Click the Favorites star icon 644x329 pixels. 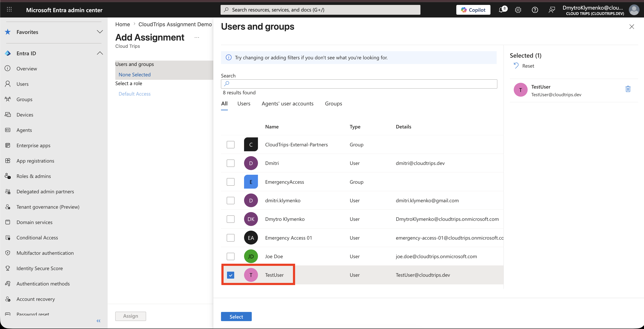pos(8,32)
